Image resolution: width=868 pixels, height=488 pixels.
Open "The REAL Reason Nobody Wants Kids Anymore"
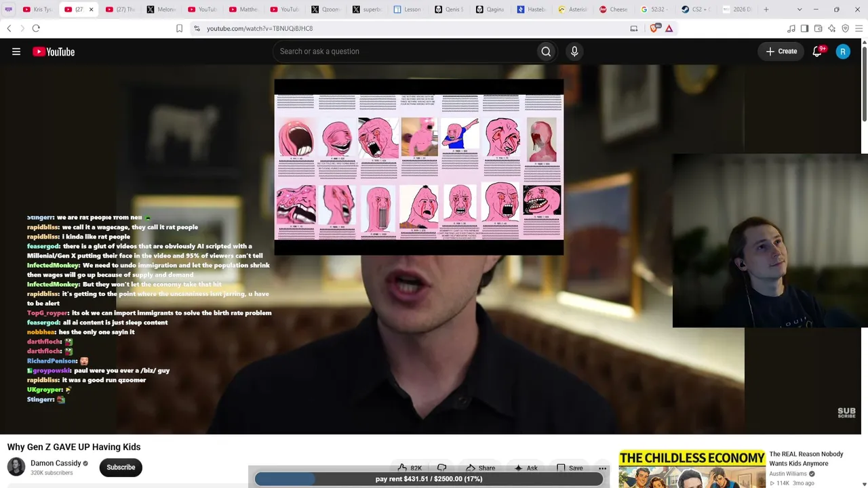[x=806, y=459]
